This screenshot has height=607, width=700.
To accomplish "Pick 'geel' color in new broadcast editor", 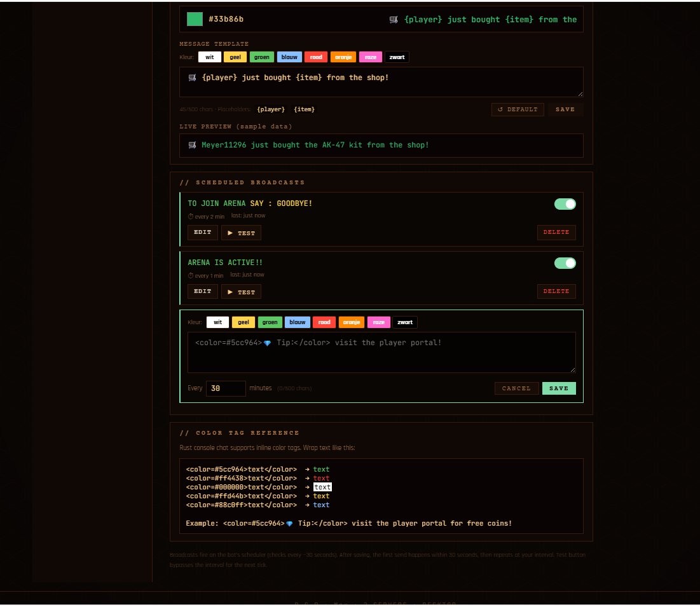I will (244, 322).
